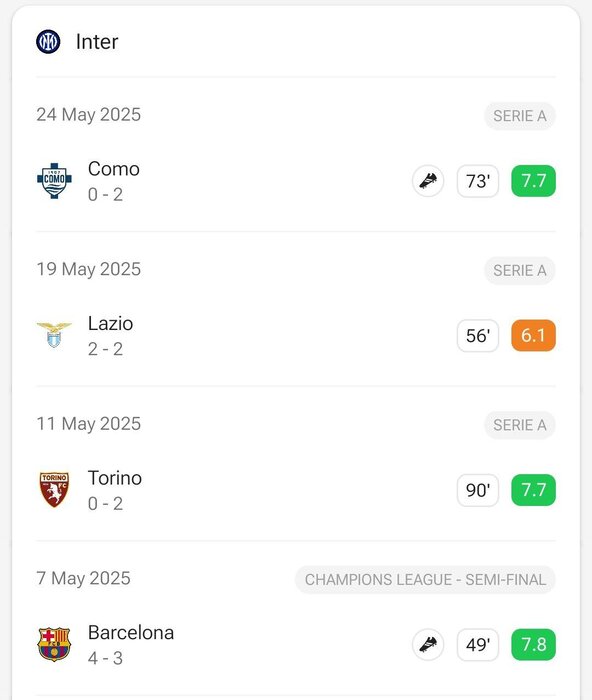The height and width of the screenshot is (700, 592).
Task: Click the 56' minutes played badge
Action: tap(478, 335)
